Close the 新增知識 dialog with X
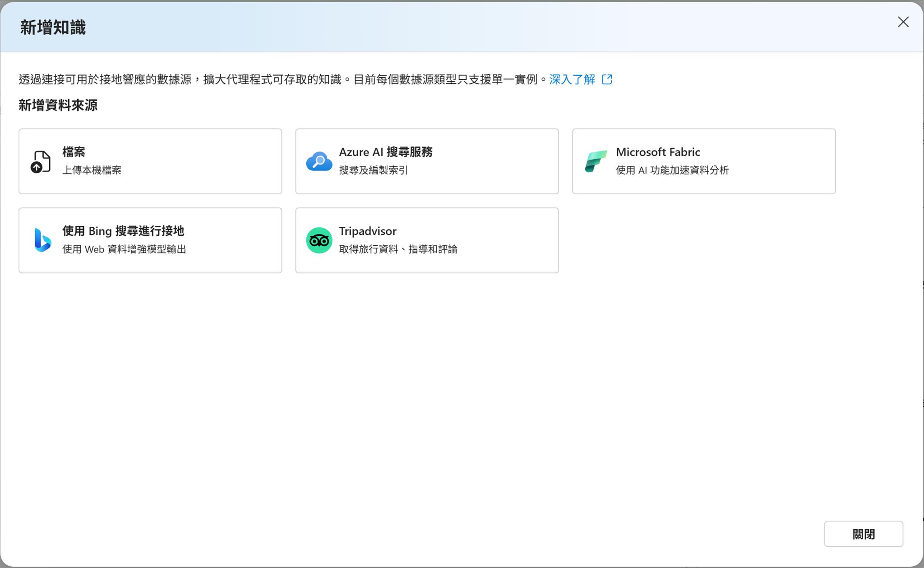The image size is (924, 568). coord(903,22)
